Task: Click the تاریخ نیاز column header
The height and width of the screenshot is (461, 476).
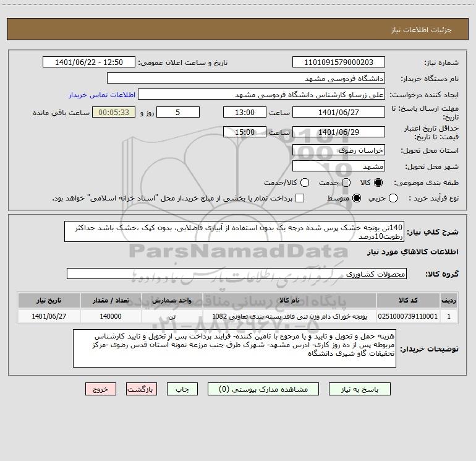Action: coord(49,300)
